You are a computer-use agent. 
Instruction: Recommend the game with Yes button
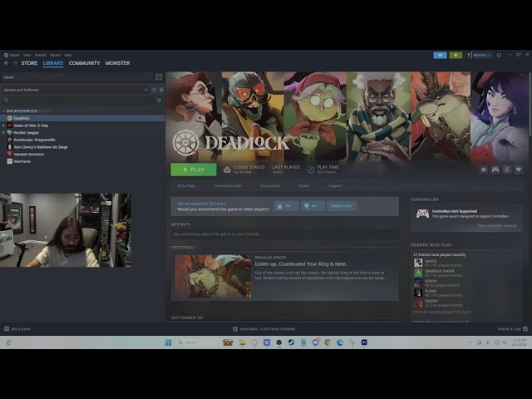point(286,206)
